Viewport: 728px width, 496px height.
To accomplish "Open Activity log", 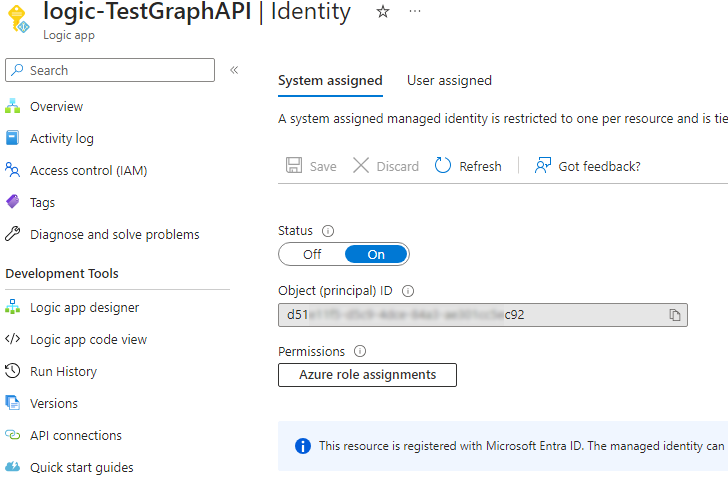I will click(62, 138).
